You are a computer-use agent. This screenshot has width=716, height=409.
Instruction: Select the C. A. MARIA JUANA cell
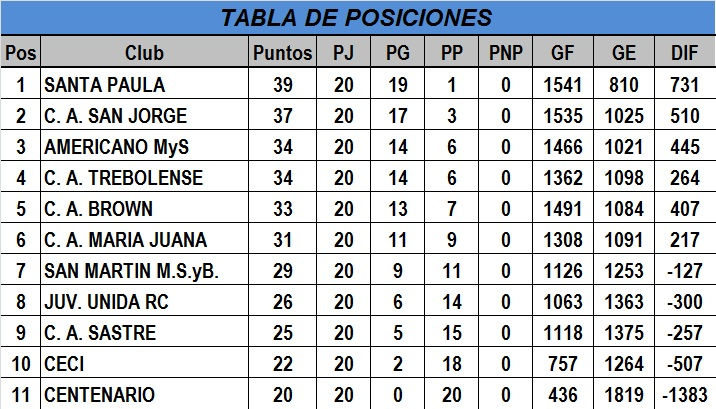(144, 240)
